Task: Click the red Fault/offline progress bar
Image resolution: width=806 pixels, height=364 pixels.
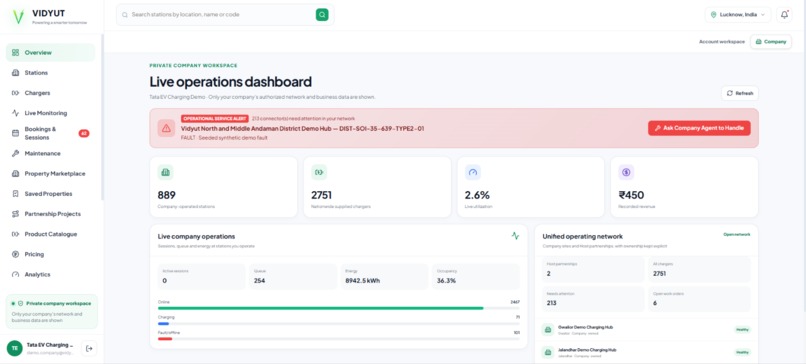Action: pos(165,339)
